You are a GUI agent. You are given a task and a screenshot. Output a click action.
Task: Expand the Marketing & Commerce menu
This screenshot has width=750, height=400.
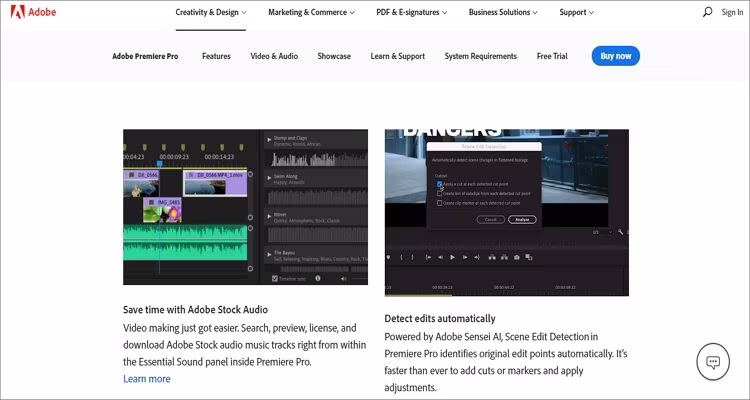(x=311, y=12)
